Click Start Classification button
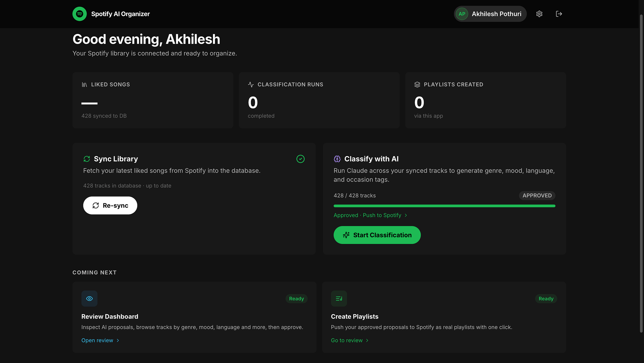This screenshot has width=644, height=363. 377,235
